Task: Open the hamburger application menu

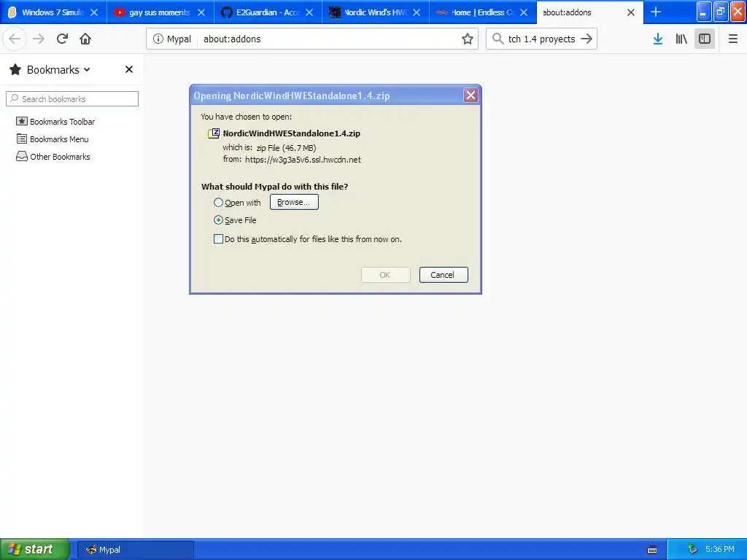Action: [x=732, y=39]
